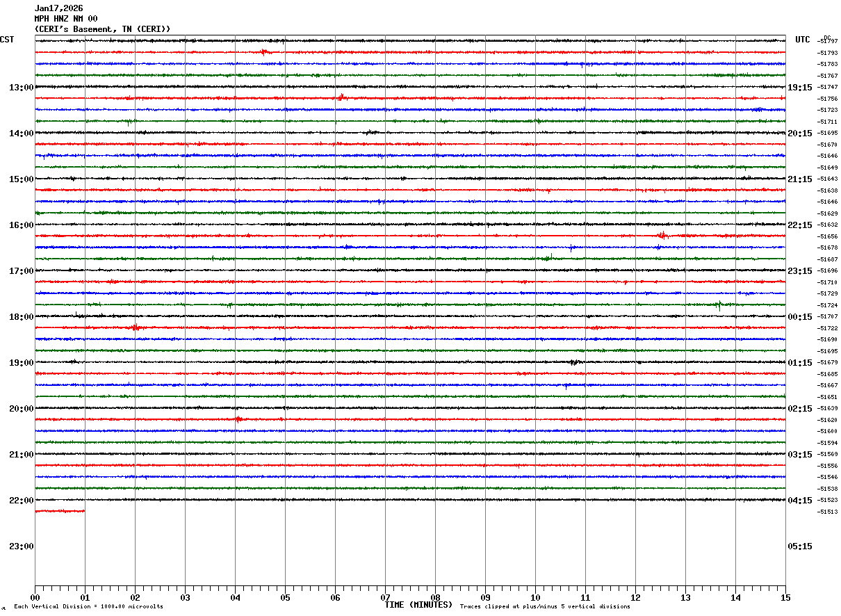Viewport: 841px width, 616px height.
Task: Click the DC offset value -51667
Action: (x=828, y=385)
